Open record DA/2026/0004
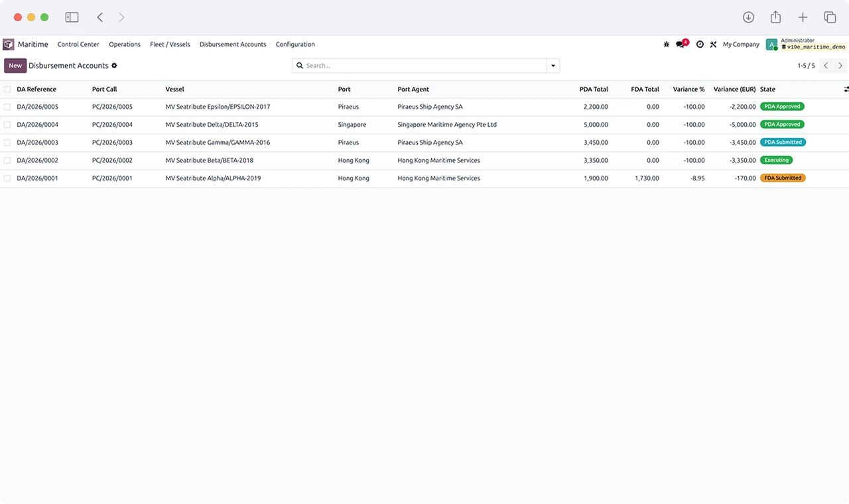849x504 pixels. click(x=38, y=125)
